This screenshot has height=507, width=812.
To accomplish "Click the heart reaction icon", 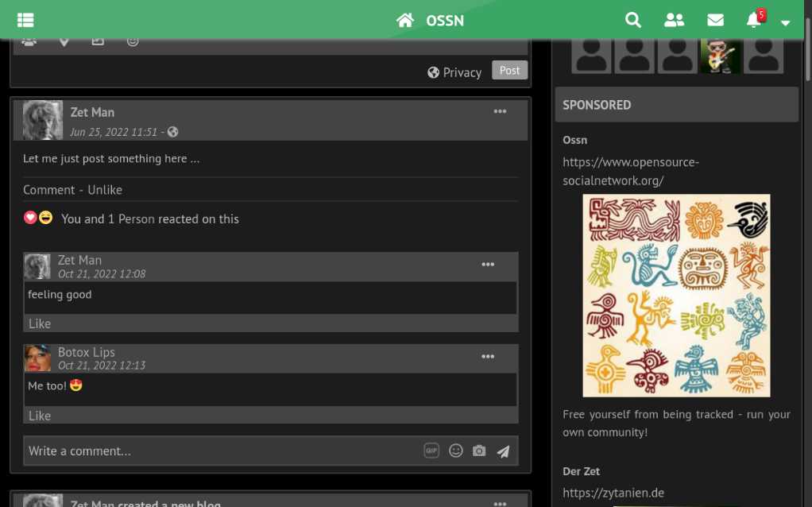I will coord(30,218).
